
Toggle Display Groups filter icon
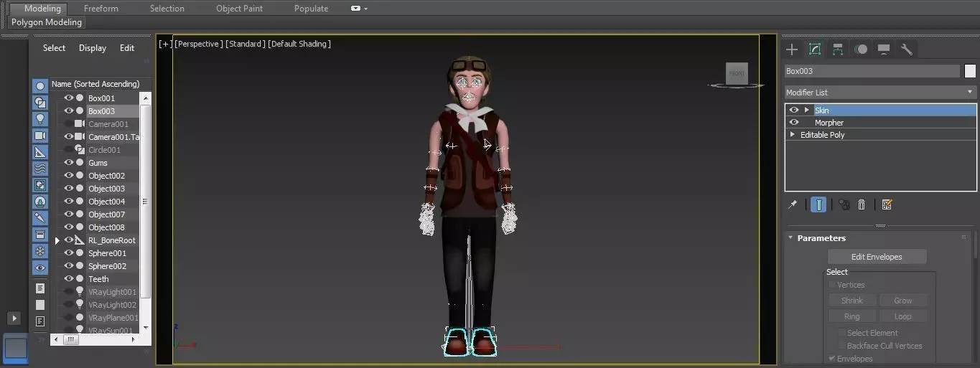(x=40, y=185)
